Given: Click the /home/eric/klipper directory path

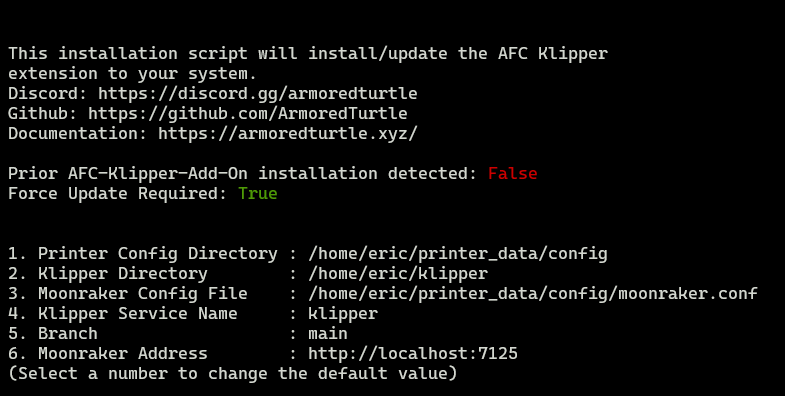Looking at the screenshot, I should (x=398, y=273).
